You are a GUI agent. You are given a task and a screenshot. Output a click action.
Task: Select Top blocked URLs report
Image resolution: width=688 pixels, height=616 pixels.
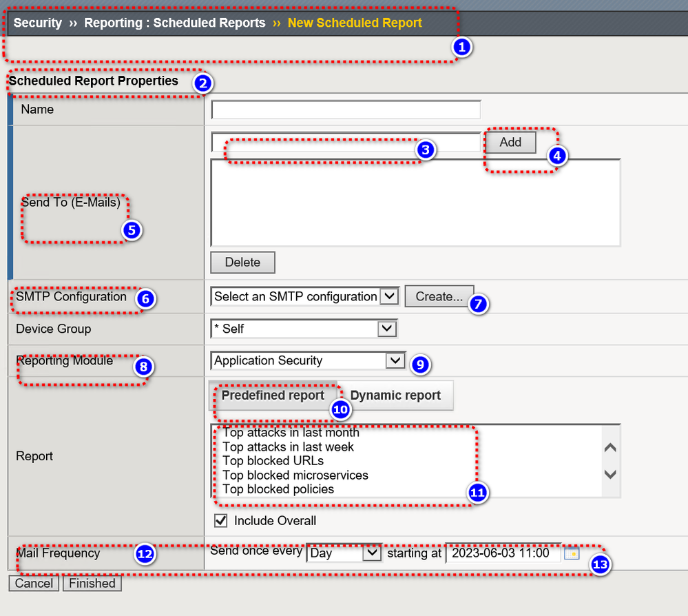click(x=273, y=461)
